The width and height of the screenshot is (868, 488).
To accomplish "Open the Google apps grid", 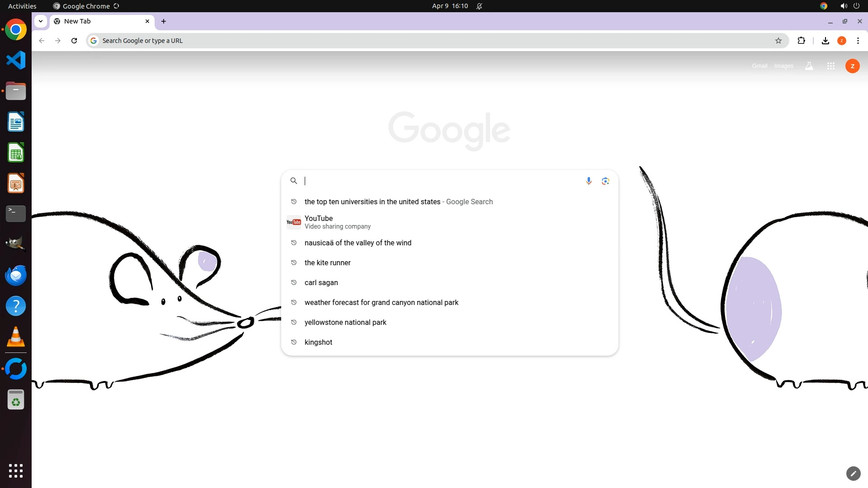I will (830, 66).
